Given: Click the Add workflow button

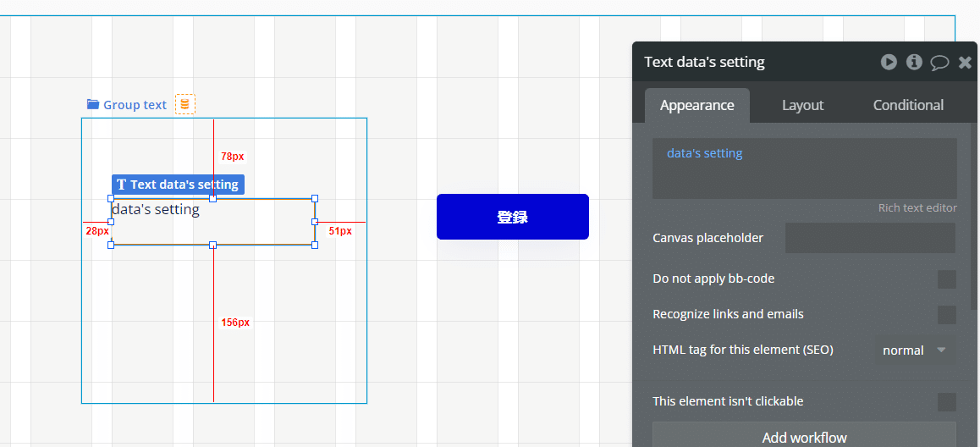Looking at the screenshot, I should 804,436.
